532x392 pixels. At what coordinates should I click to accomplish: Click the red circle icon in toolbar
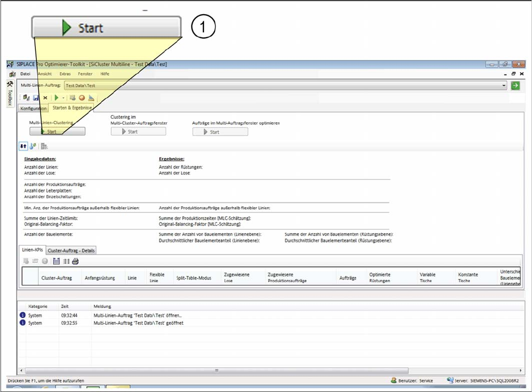82,97
